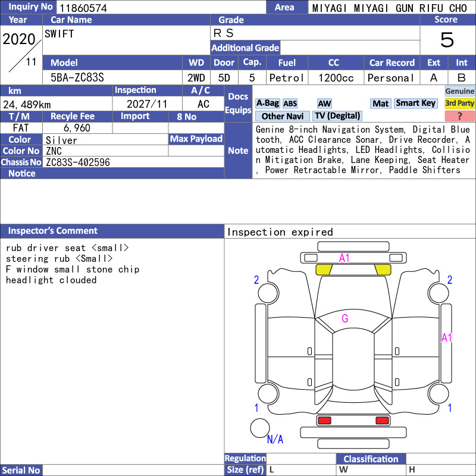Click the right red taillight on diagram
476x476 pixels.
tap(382, 421)
